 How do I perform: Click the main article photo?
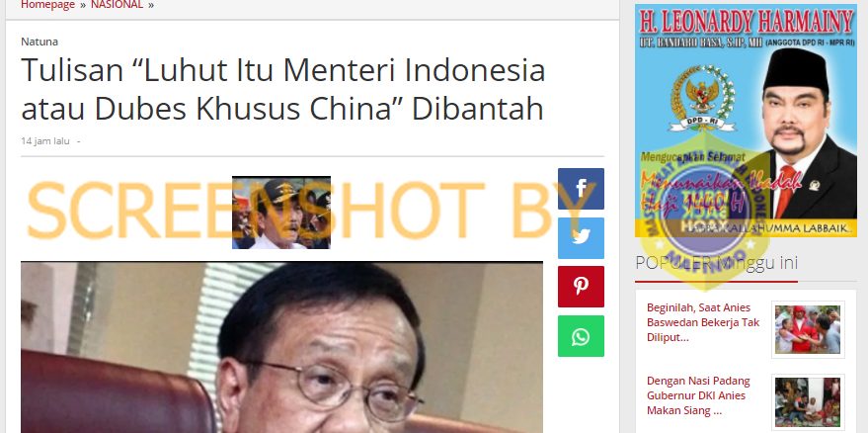tap(281, 347)
